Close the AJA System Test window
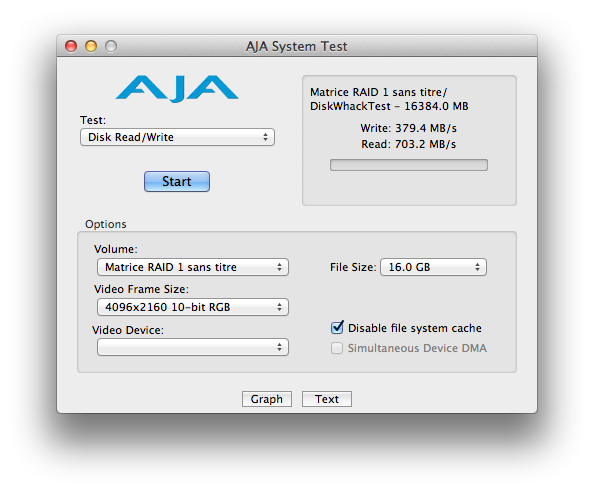The height and width of the screenshot is (492, 594). pos(71,46)
